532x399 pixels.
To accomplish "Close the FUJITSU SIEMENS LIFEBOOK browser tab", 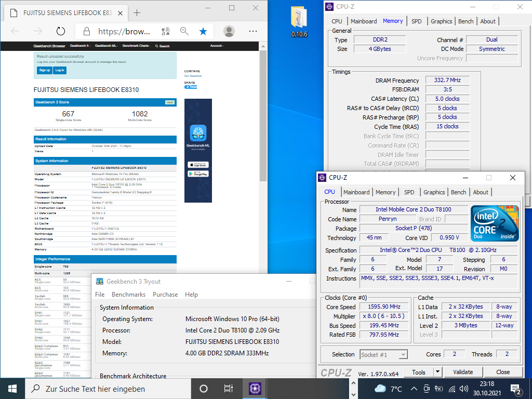I will click(x=120, y=13).
